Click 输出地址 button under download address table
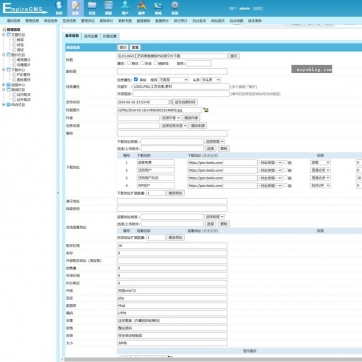Image resolution: width=362 pixels, height=362 pixels. point(175,193)
